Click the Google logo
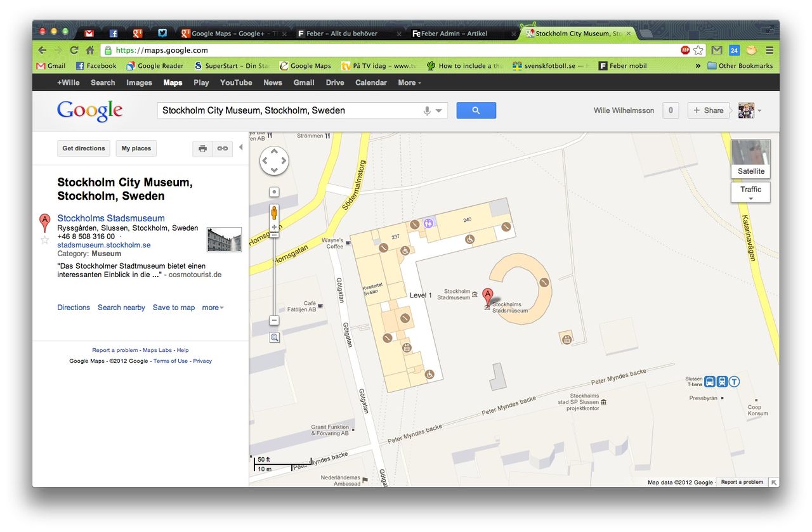812x532 pixels. click(x=89, y=111)
